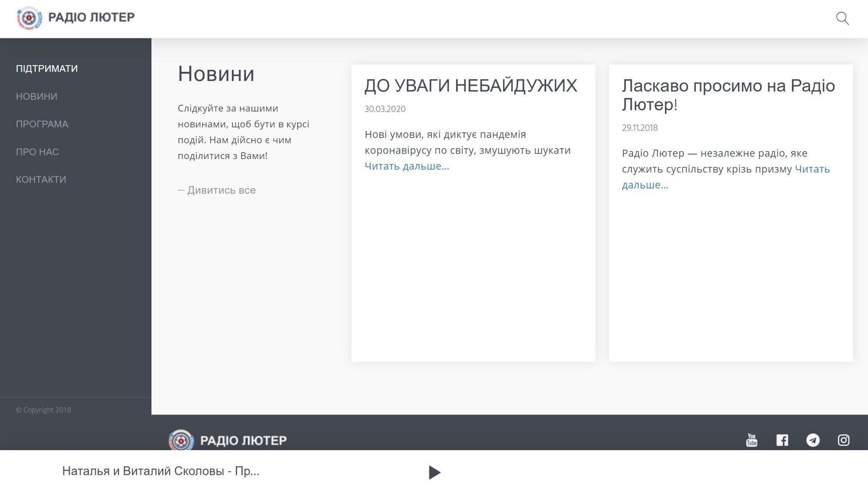868x488 pixels.
Task: Select ПРО НАС in the sidebar
Action: pos(37,152)
